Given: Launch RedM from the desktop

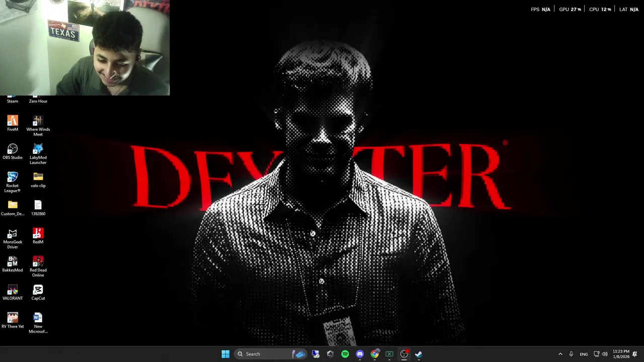Looking at the screenshot, I should click(x=38, y=236).
